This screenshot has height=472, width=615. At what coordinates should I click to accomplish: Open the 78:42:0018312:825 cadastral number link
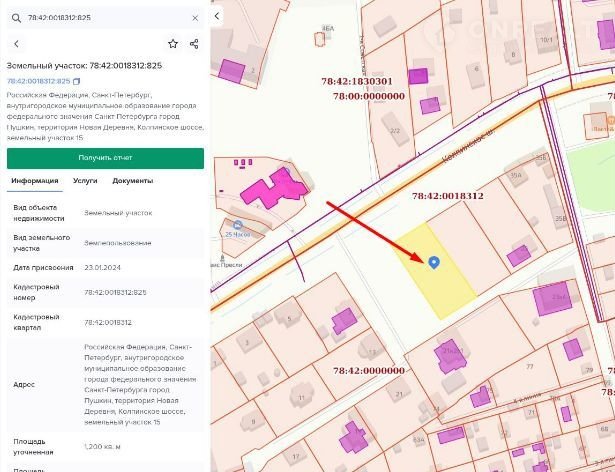pyautogui.click(x=38, y=81)
